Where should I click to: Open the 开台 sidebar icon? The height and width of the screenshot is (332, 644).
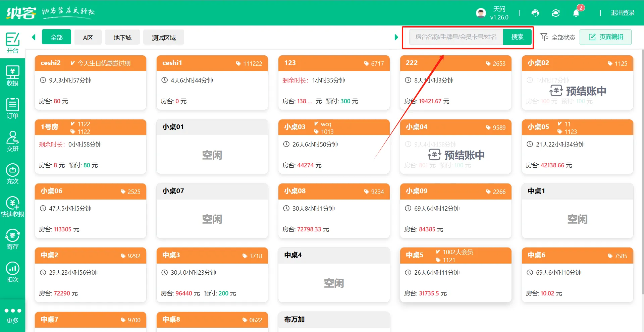click(x=12, y=43)
